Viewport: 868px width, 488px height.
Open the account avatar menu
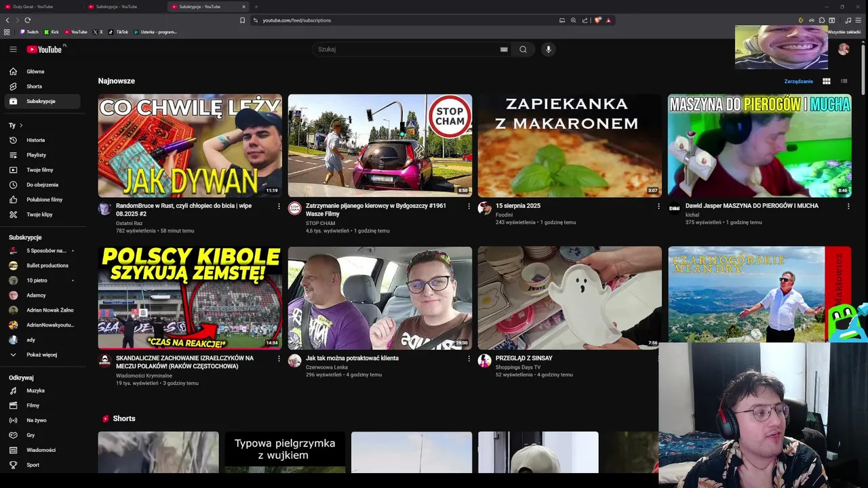844,49
